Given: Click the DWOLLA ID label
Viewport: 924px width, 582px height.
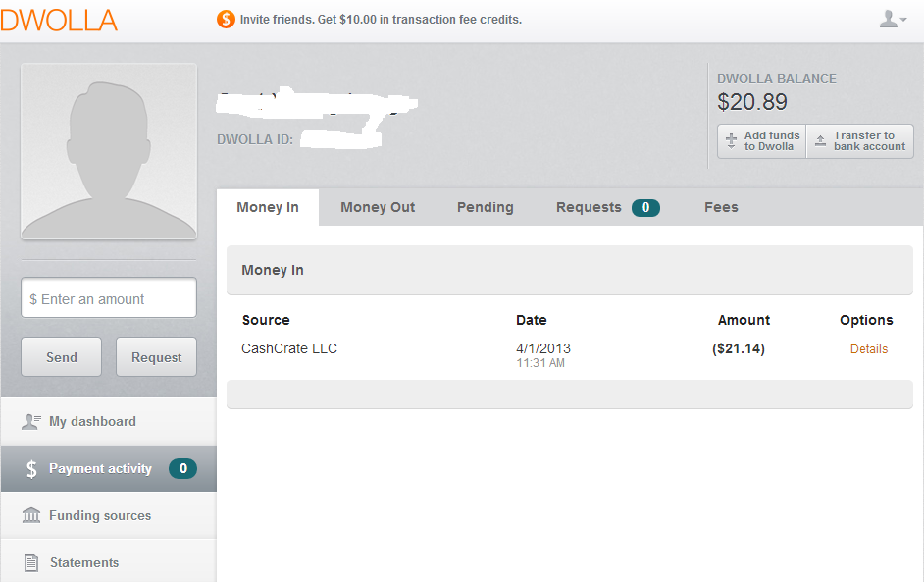Looking at the screenshot, I should click(255, 139).
